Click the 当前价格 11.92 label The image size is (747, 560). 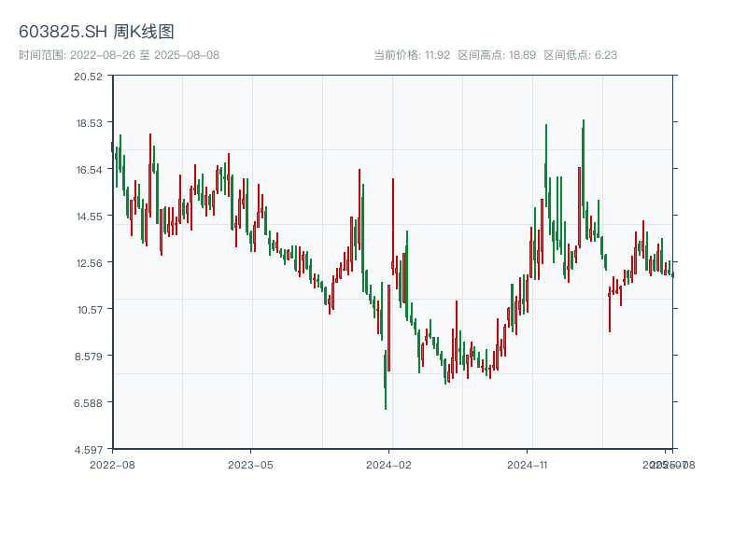tap(412, 55)
